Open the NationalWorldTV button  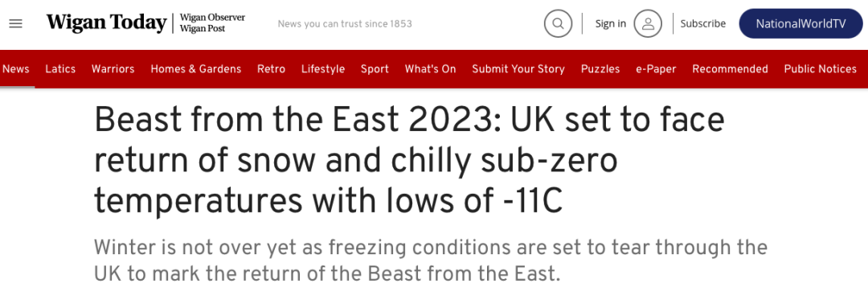point(800,24)
